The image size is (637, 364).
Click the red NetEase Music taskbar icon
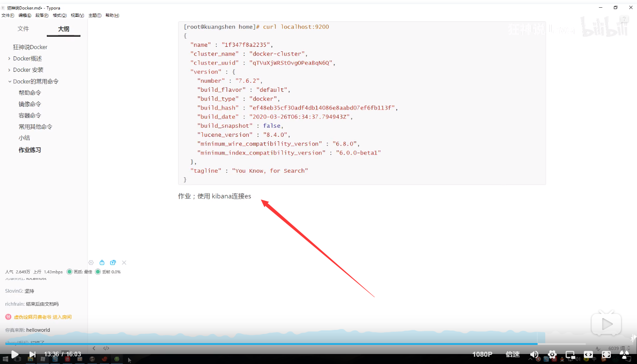[x=67, y=359]
